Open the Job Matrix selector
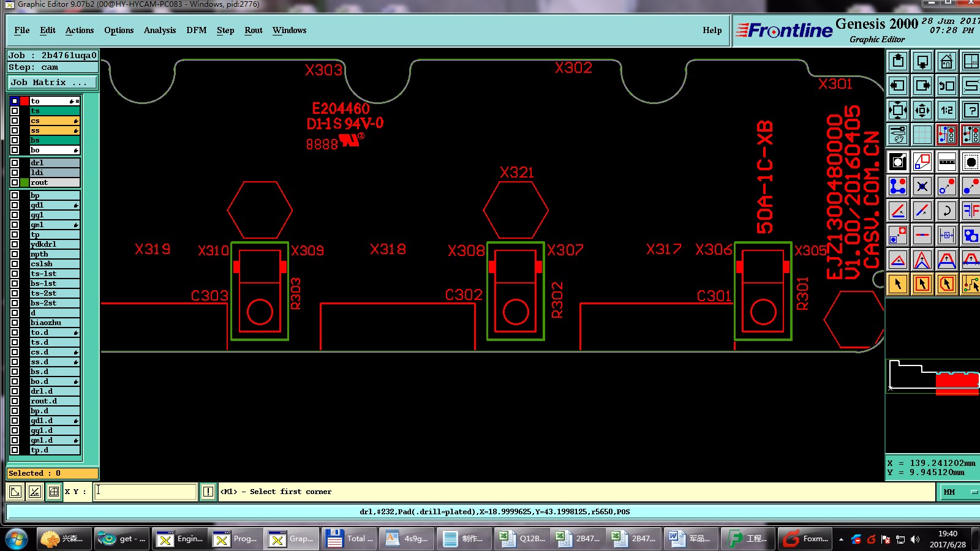980x551 pixels. pos(53,82)
